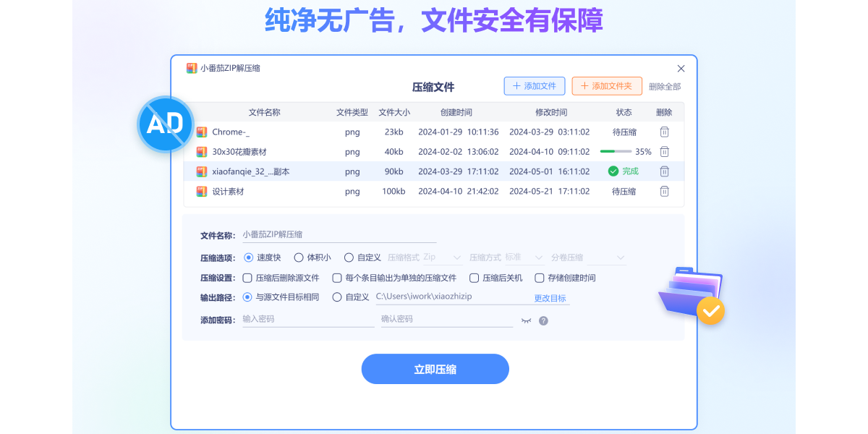The image size is (868, 434).
Task: Click the 文件类型 column header
Action: point(352,113)
